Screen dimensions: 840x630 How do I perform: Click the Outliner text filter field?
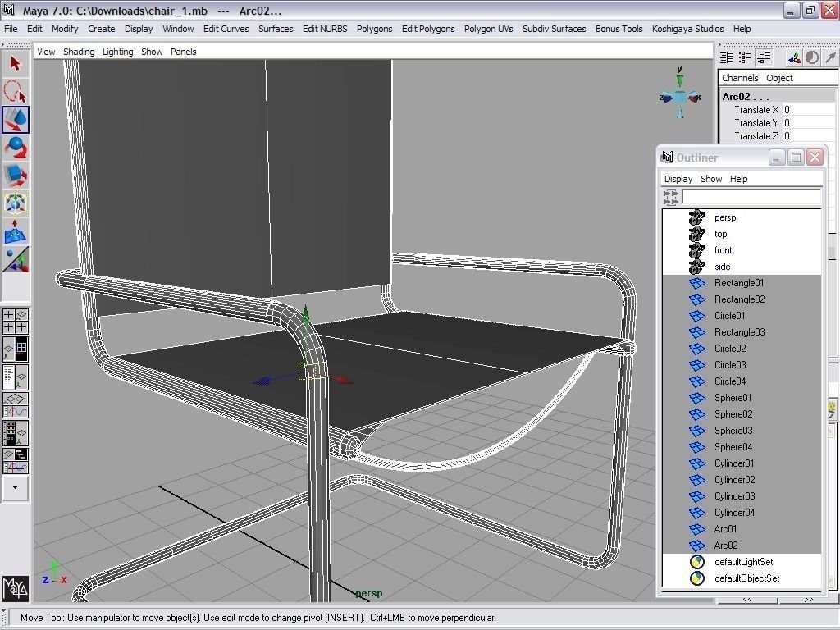point(751,197)
